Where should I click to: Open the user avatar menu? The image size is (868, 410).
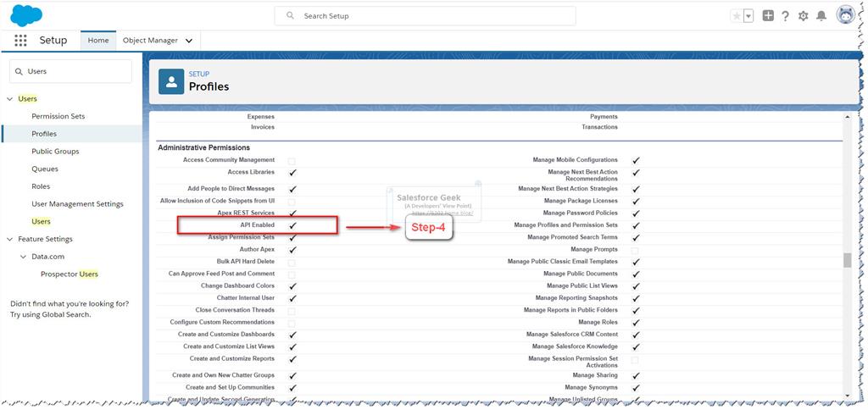(x=846, y=15)
